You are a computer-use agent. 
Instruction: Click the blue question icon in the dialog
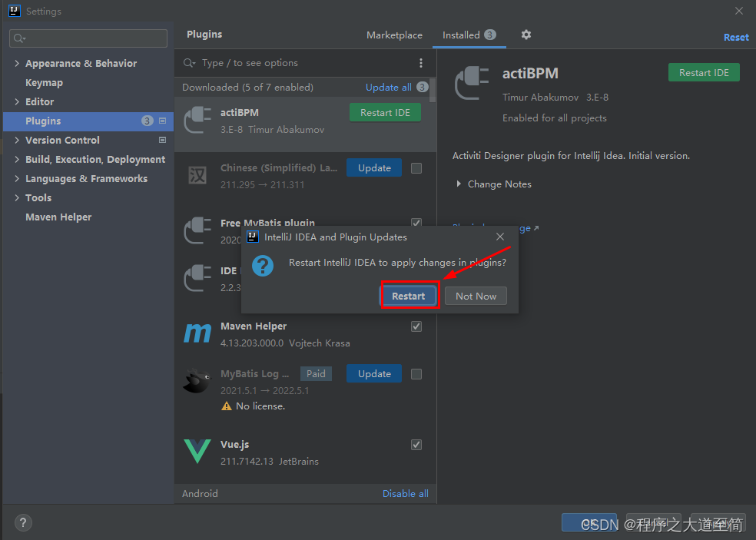click(263, 266)
